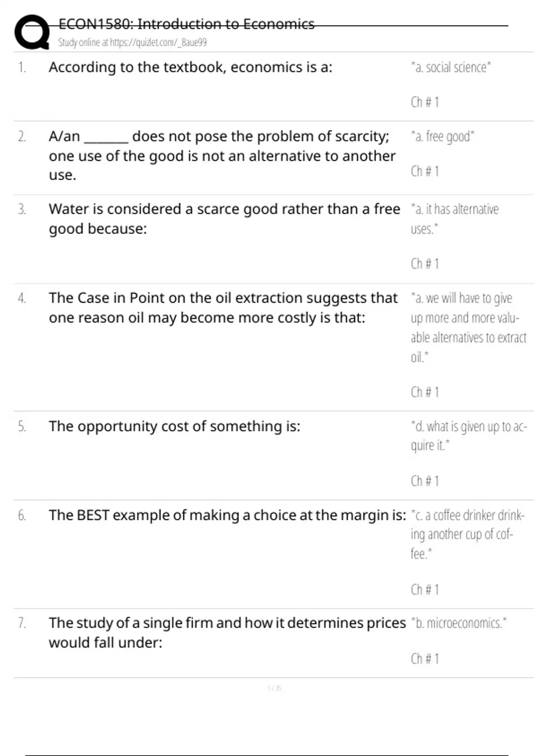Click the 'Ch # 1' label under question 7's answer
Viewport: 534px width, 756px height.
(425, 659)
